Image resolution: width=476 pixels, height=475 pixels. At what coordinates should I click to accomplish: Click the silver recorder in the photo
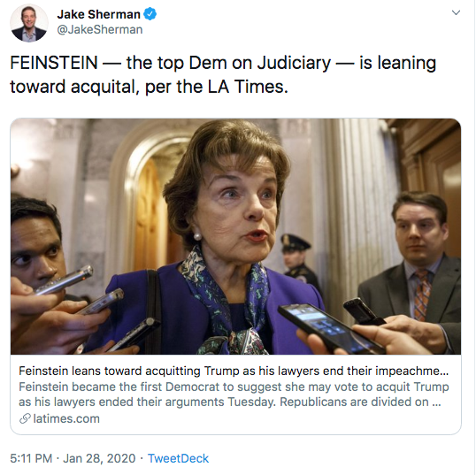click(65, 280)
